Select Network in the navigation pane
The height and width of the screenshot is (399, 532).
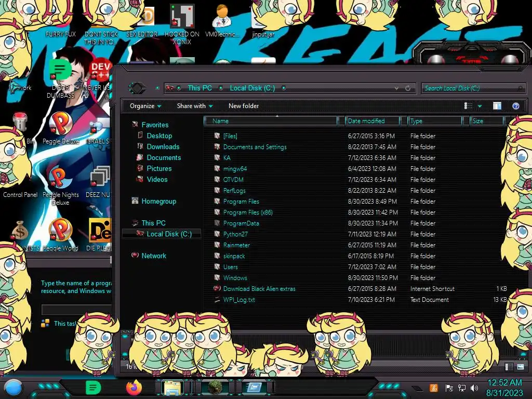tap(154, 256)
